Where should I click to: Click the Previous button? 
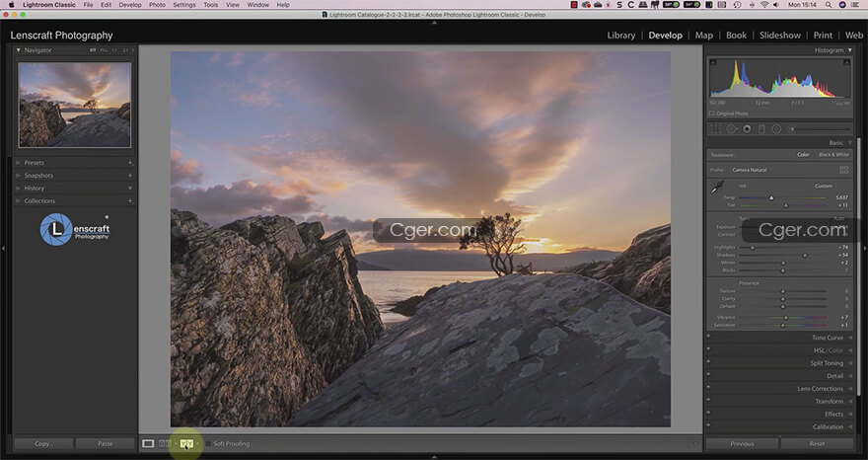tap(742, 444)
